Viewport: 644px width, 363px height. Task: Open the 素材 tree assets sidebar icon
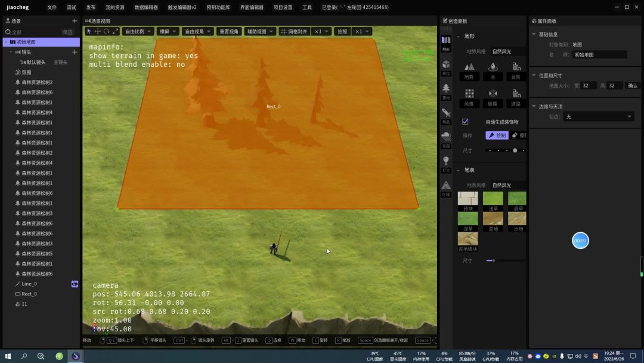(446, 91)
